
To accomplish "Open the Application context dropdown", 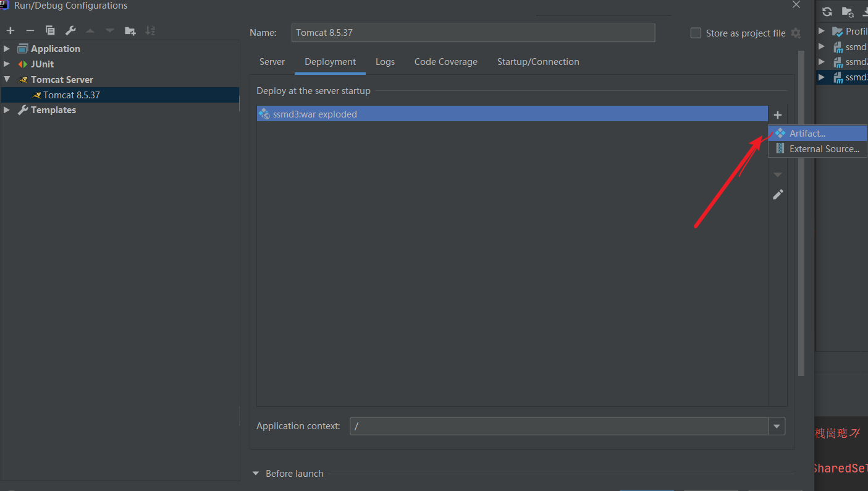I will tap(777, 426).
